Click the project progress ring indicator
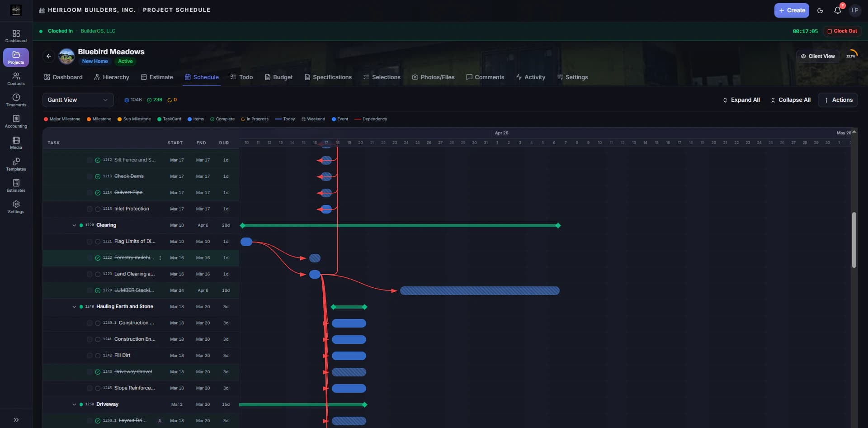 click(851, 56)
